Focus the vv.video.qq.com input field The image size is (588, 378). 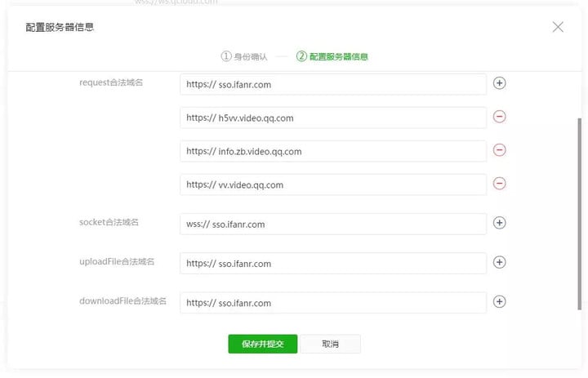[x=333, y=185]
